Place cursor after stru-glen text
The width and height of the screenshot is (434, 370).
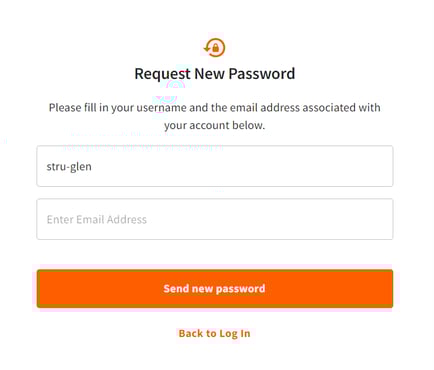92,166
